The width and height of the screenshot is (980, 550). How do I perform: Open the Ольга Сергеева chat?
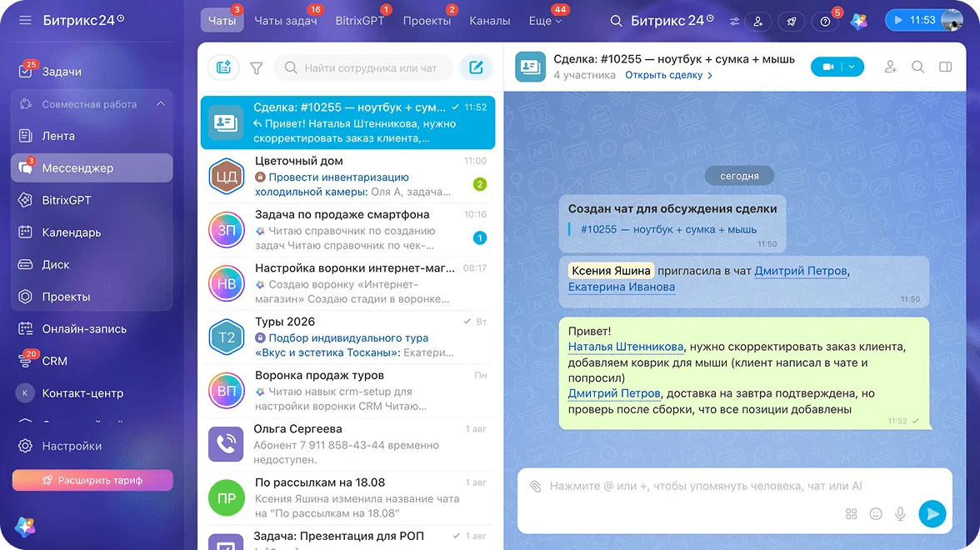click(347, 444)
